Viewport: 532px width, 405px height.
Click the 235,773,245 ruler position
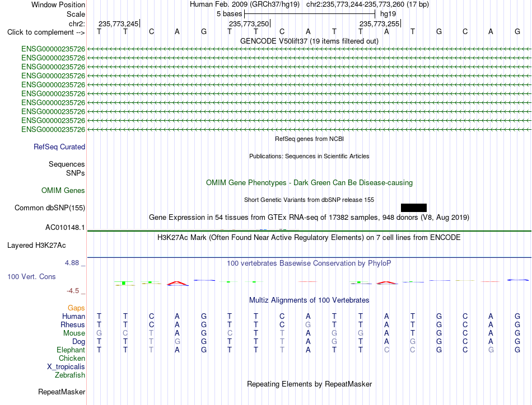pyautogui.click(x=118, y=23)
